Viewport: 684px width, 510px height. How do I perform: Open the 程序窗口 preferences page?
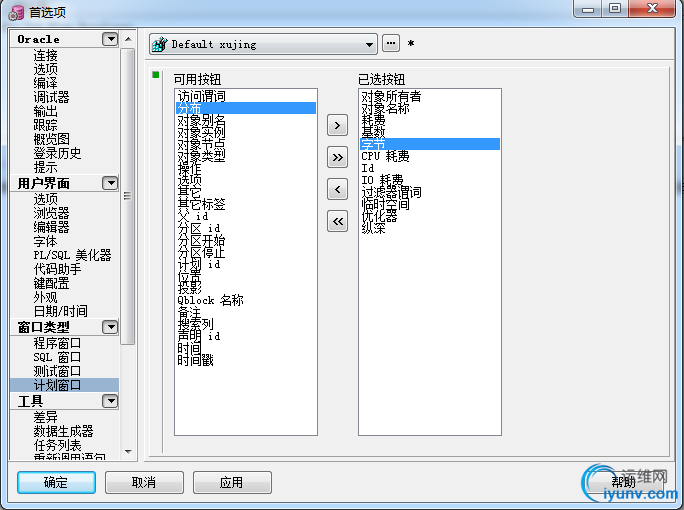pyautogui.click(x=57, y=343)
